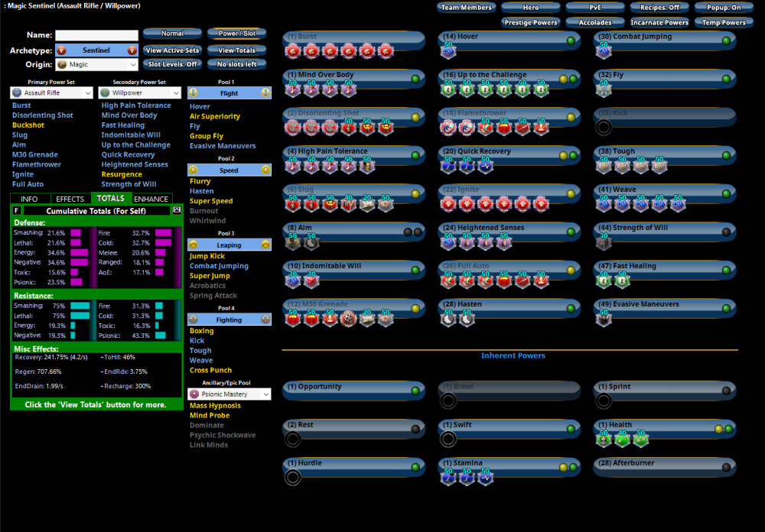
Task: Open the Origin dropdown showing Magic
Action: (97, 65)
